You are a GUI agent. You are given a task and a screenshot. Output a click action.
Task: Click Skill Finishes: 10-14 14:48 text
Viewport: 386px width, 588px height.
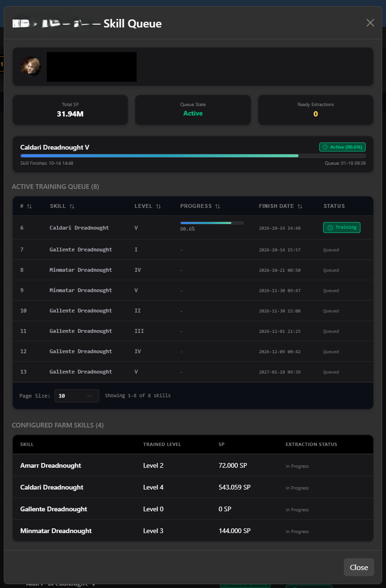(x=47, y=163)
